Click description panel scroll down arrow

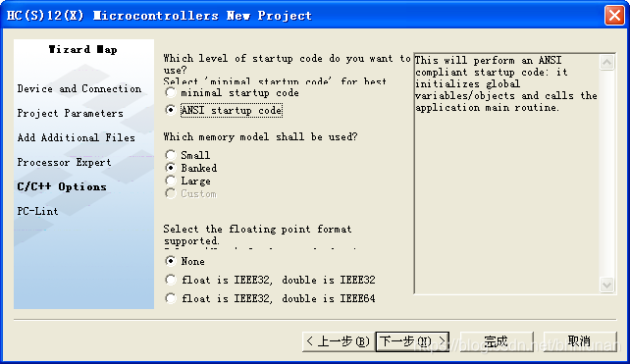pyautogui.click(x=606, y=285)
